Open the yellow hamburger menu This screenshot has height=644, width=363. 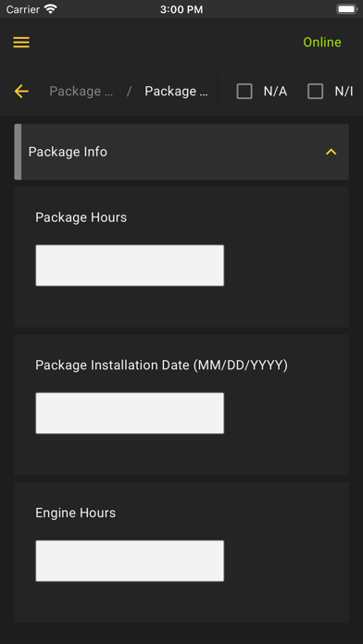21,43
